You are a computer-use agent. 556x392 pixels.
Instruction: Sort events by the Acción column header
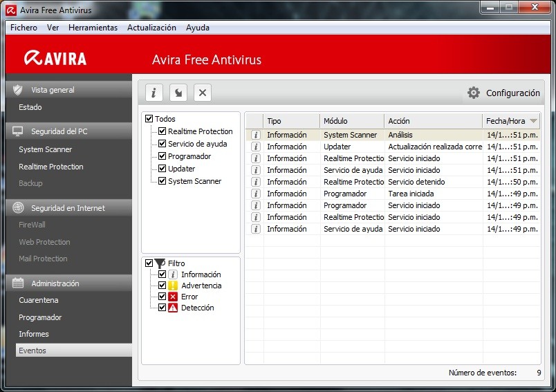(434, 121)
